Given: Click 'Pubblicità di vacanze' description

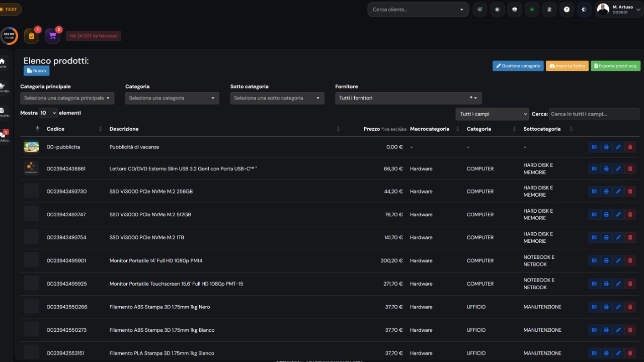Looking at the screenshot, I should pos(134,147).
